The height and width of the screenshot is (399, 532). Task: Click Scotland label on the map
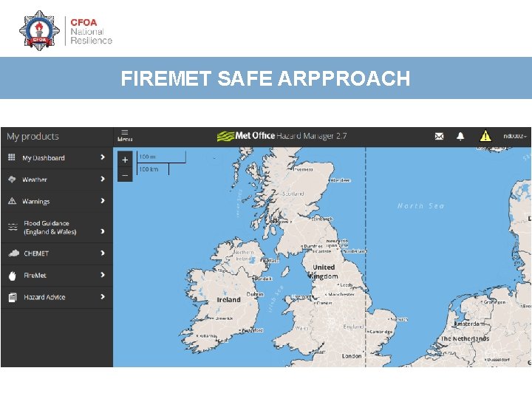[x=293, y=194]
